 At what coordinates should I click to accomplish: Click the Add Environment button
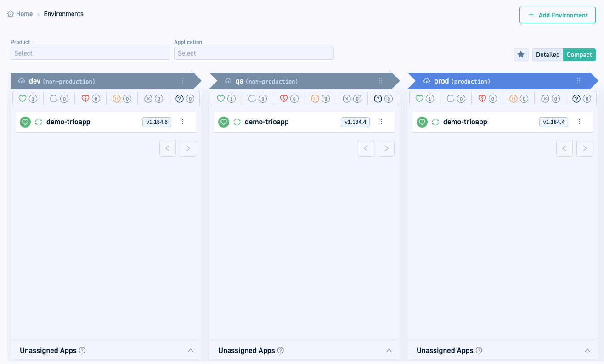click(x=557, y=15)
